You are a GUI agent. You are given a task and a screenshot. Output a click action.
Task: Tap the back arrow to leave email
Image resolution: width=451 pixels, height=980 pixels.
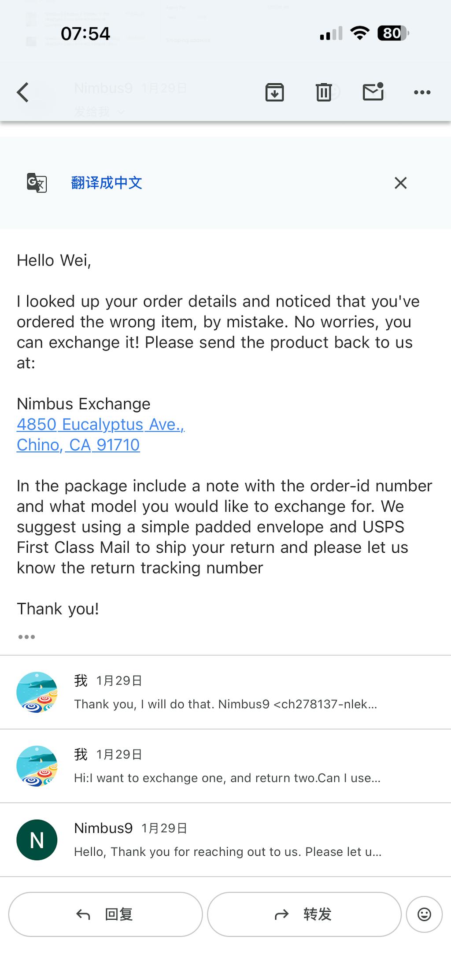(x=23, y=92)
